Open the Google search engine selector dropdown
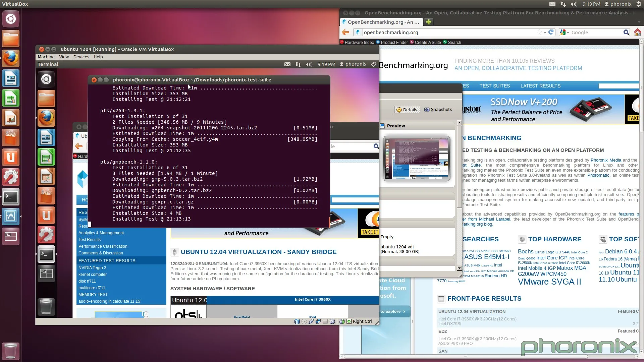Viewport: 644px width, 362px height. pos(565,32)
